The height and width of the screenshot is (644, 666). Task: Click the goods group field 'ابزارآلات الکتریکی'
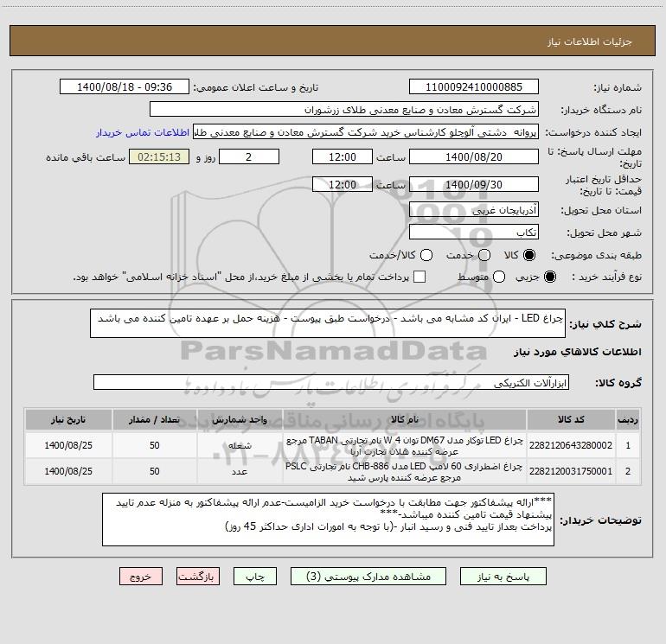(x=331, y=382)
